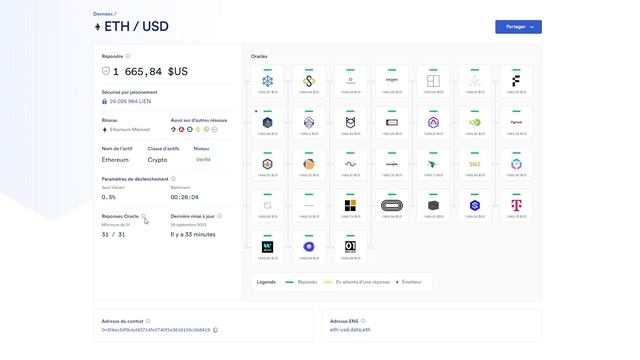Open the gray window-grid logo oracle card
Image resolution: width=640 pixels, height=360 pixels.
[433, 81]
